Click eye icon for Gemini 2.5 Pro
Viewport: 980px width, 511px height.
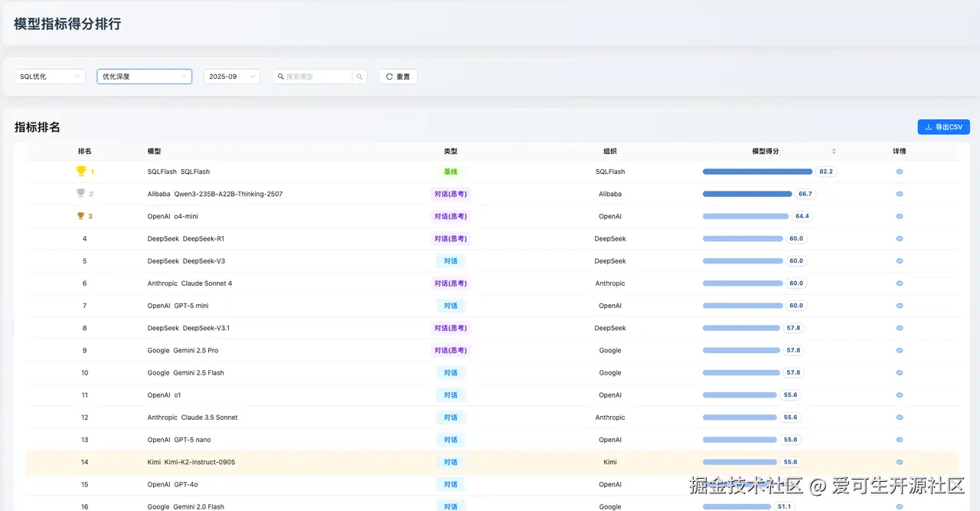pyautogui.click(x=900, y=350)
